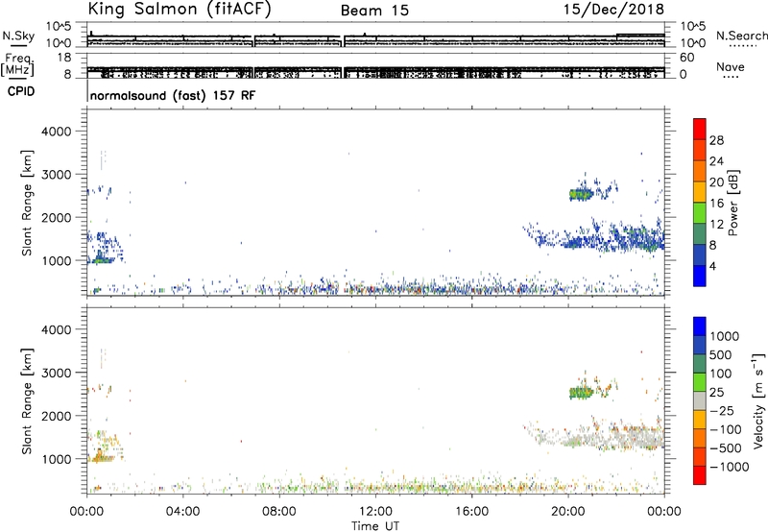Image resolution: width=768 pixels, height=532 pixels.
Task: Pick the light green Power segment between 12 and 16
Action: 700,213
